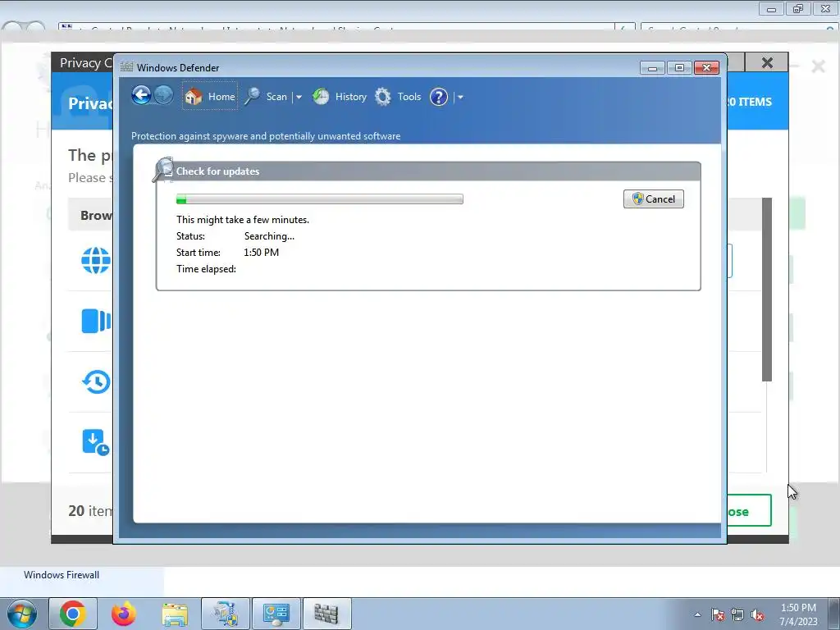840x630 pixels.
Task: Click the Status 'Searching...' text
Action: click(x=269, y=236)
